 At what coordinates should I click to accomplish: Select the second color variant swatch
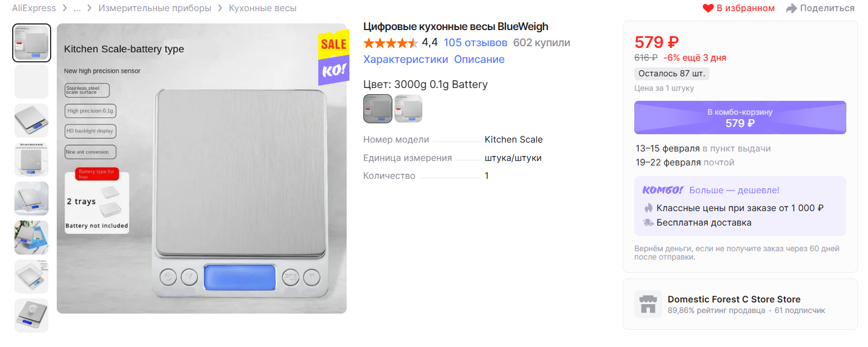pos(408,109)
